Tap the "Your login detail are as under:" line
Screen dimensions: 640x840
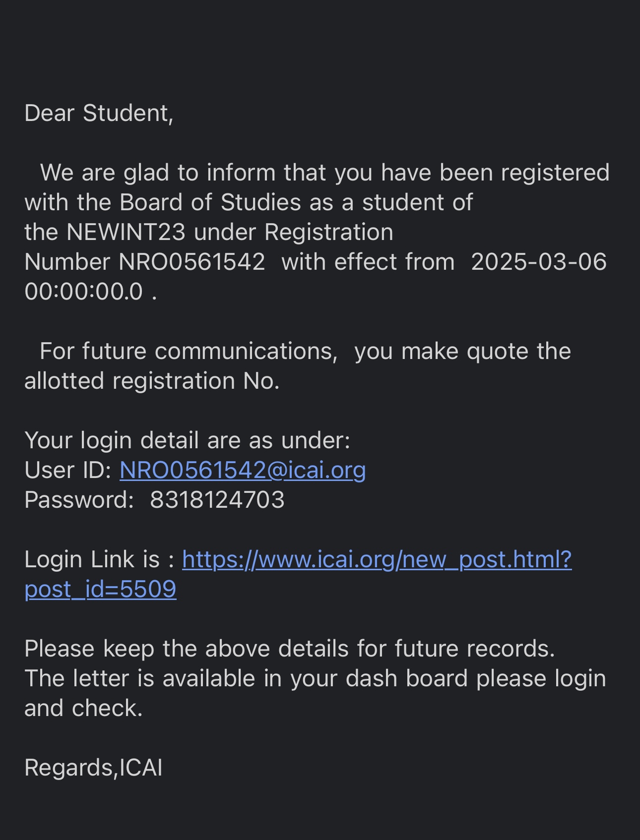[187, 440]
